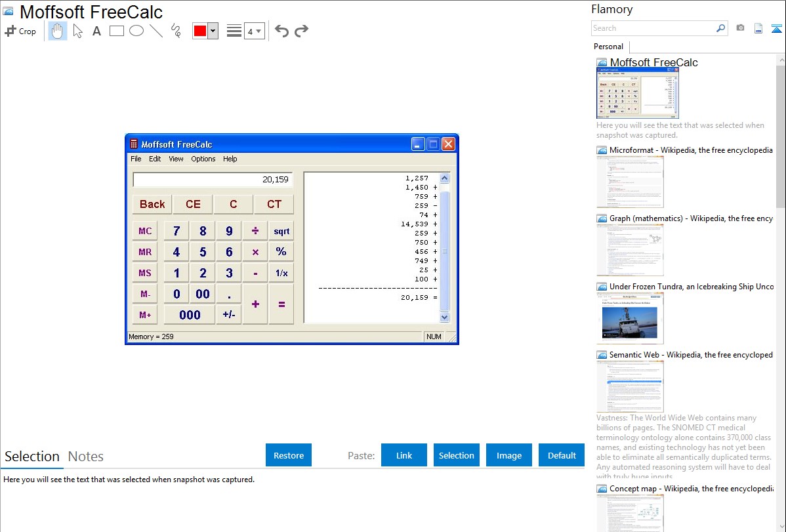Select the straight line tool
This screenshot has width=786, height=532.
156,31
